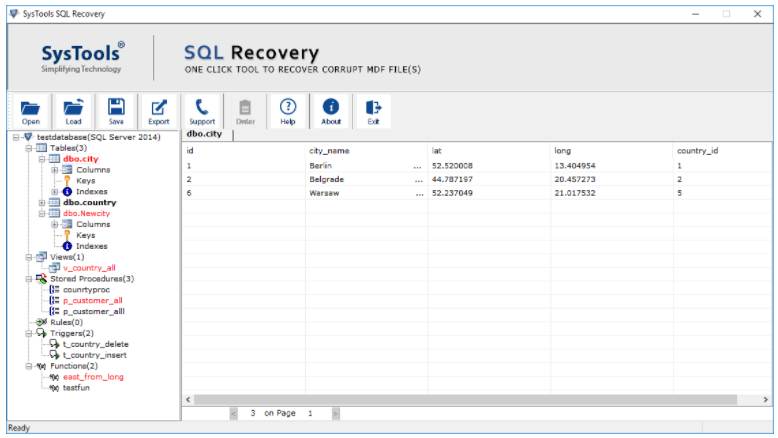The image size is (778, 438).
Task: Collapse the Views(1) node
Action: point(29,257)
